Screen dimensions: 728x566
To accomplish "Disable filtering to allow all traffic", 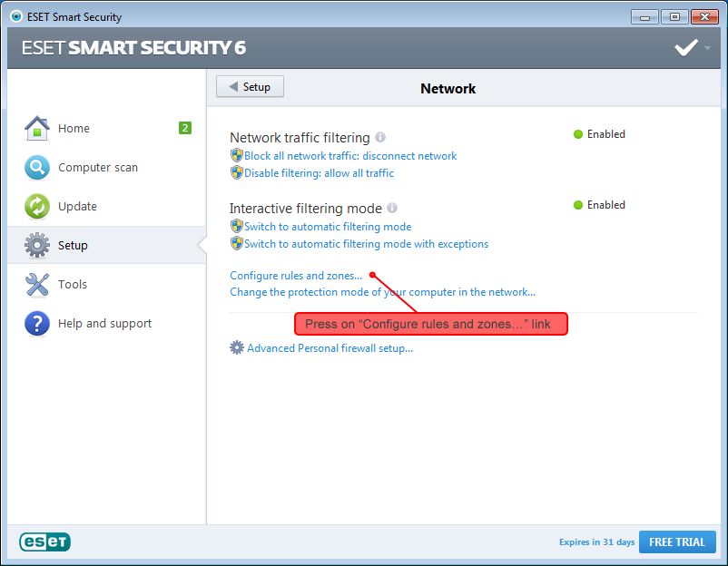I will tap(320, 171).
